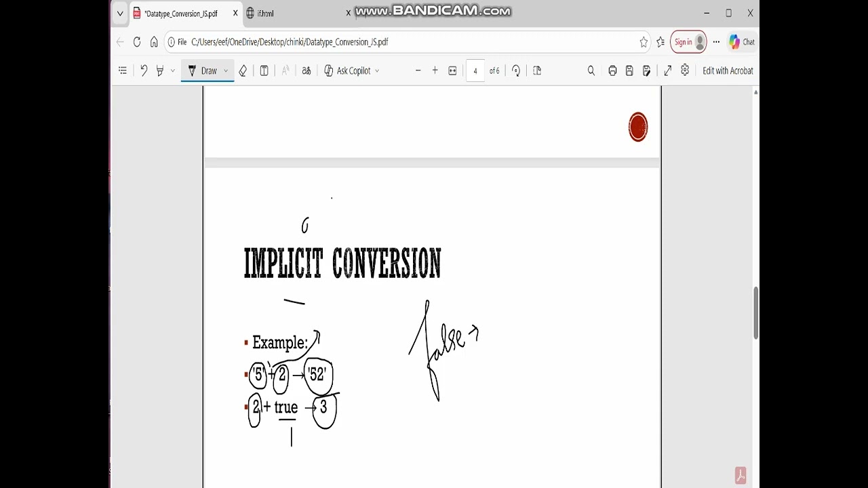Switch to the if.html tab
868x488 pixels.
265,14
